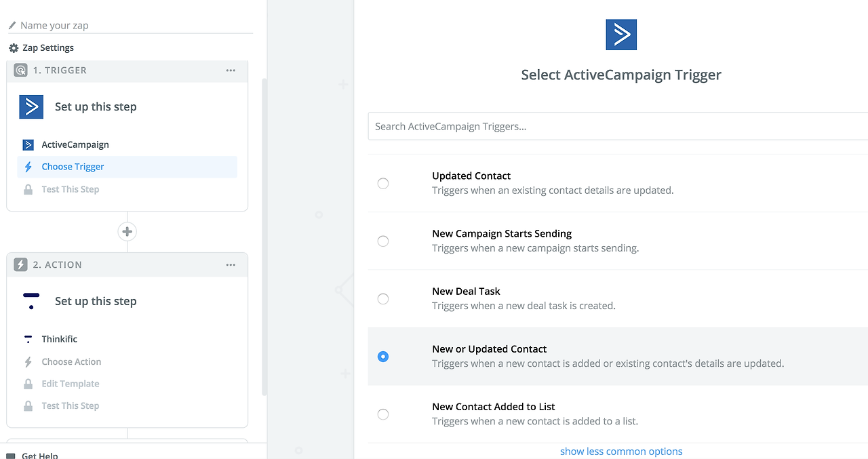Click the Get Help button
This screenshot has width=868, height=459.
tap(39, 456)
